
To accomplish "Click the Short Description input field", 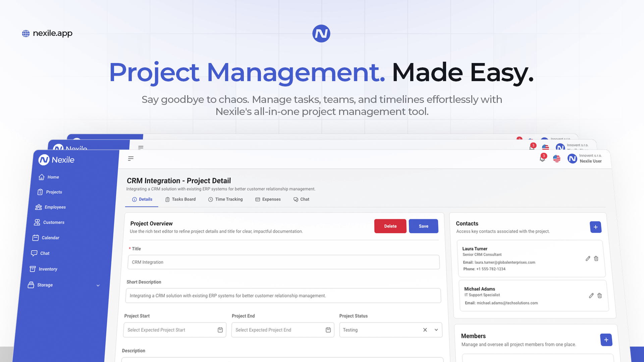I will point(283,296).
